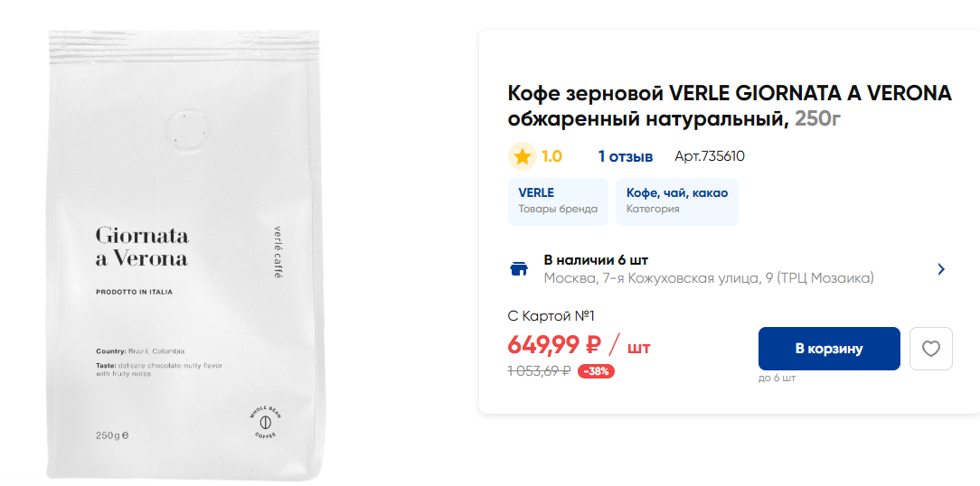This screenshot has width=980, height=486.
Task: Select the Кожуховская улица store address
Action: (708, 278)
